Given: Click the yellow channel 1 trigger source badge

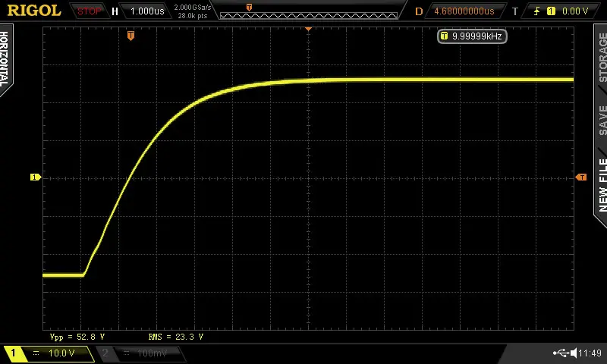Looking at the screenshot, I should tap(551, 11).
